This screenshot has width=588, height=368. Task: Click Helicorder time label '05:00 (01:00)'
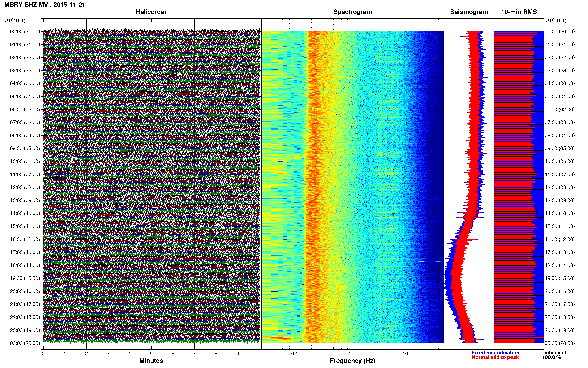[25, 96]
